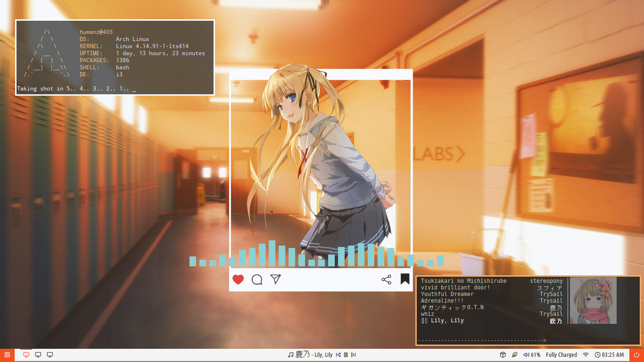Click the uptime value in terminal
This screenshot has width=644, height=362.
[x=160, y=53]
